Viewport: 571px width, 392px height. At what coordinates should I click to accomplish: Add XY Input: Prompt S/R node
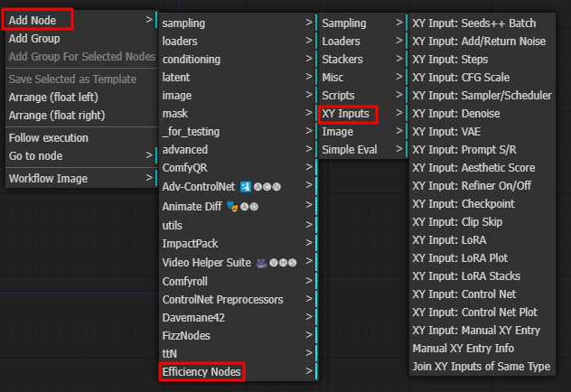click(x=482, y=150)
